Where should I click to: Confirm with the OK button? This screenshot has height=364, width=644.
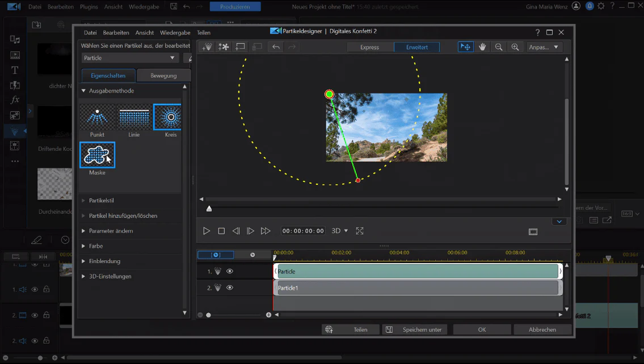click(482, 329)
